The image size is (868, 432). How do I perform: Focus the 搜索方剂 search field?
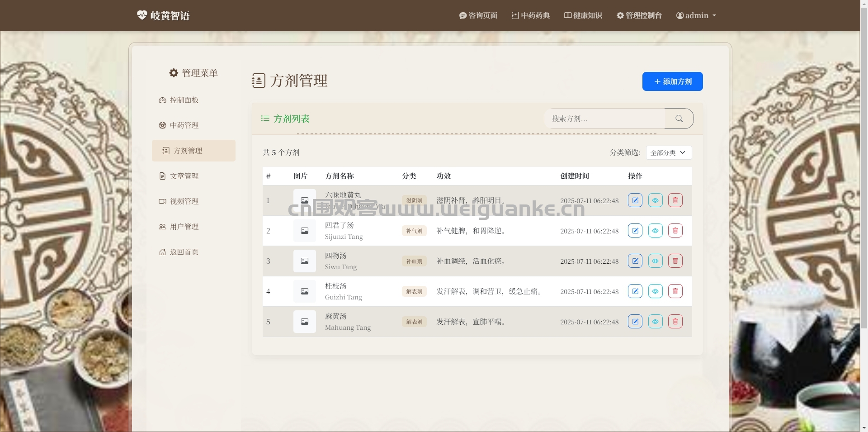pyautogui.click(x=605, y=119)
